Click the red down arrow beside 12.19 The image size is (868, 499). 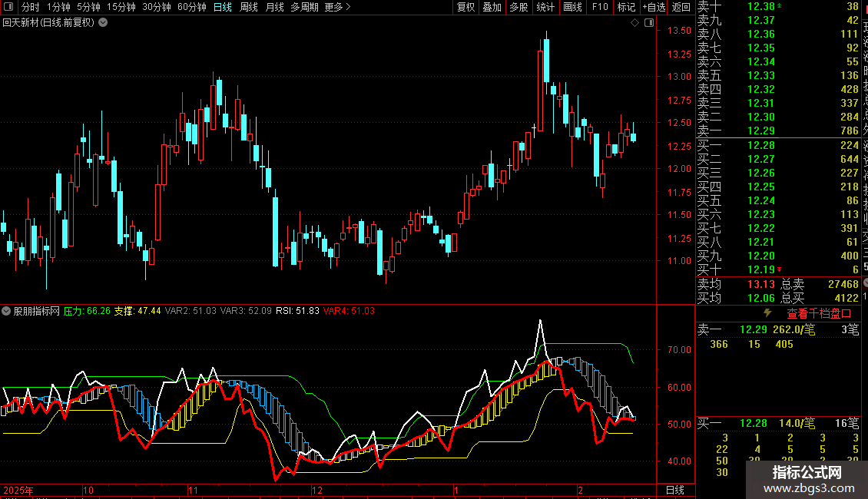[780, 269]
